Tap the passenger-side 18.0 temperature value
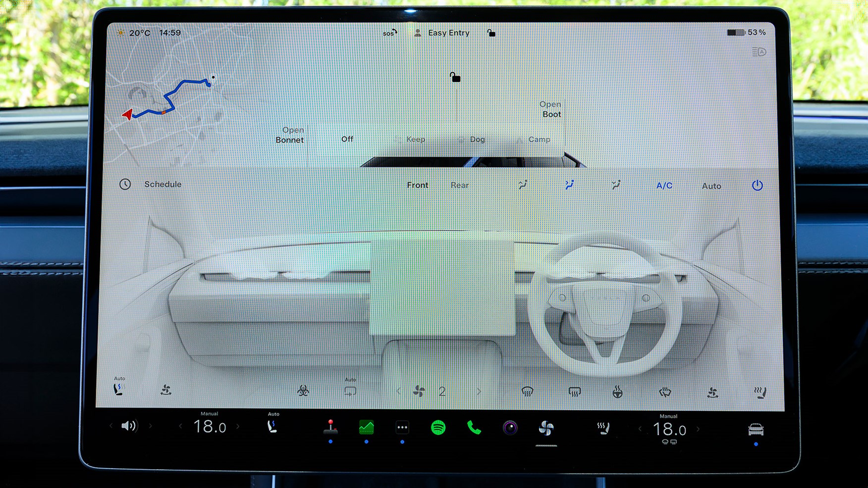Image resolution: width=868 pixels, height=488 pixels. [210, 426]
